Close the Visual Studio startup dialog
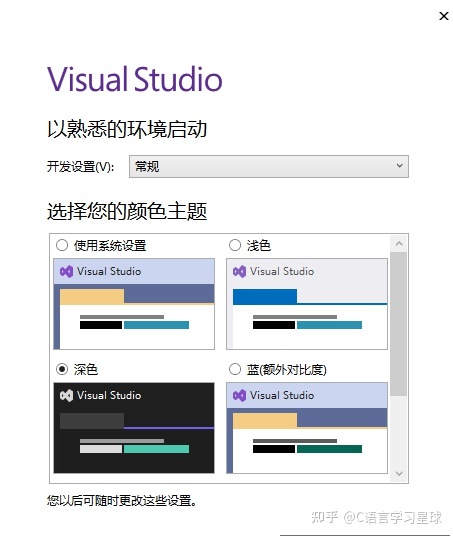The width and height of the screenshot is (453, 536). pos(444,16)
